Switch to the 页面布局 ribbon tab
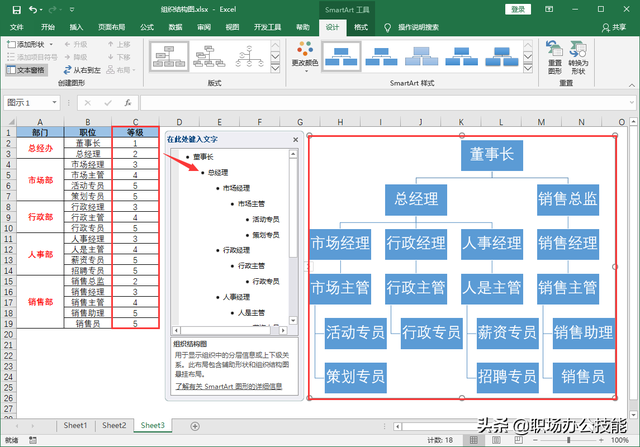This screenshot has width=640, height=447. (x=111, y=27)
